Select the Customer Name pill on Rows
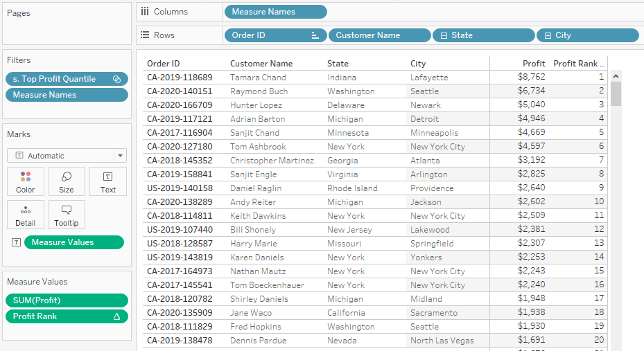Screen dimensions: 644x351 coord(379,35)
